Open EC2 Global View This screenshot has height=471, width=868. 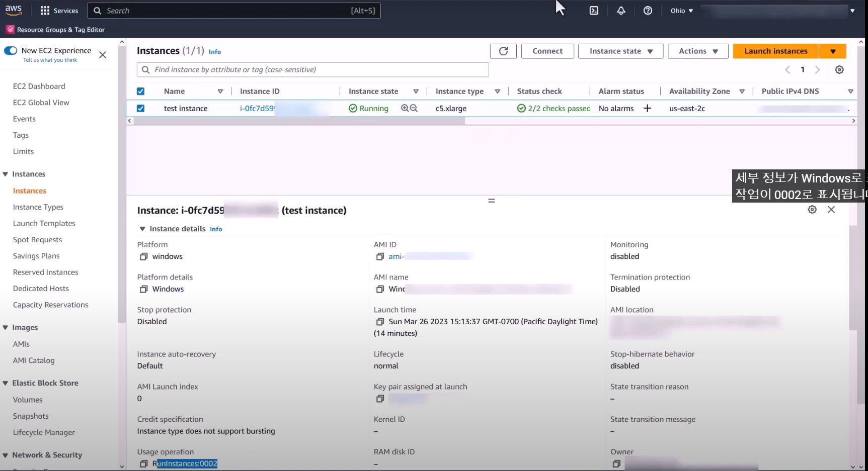point(41,102)
